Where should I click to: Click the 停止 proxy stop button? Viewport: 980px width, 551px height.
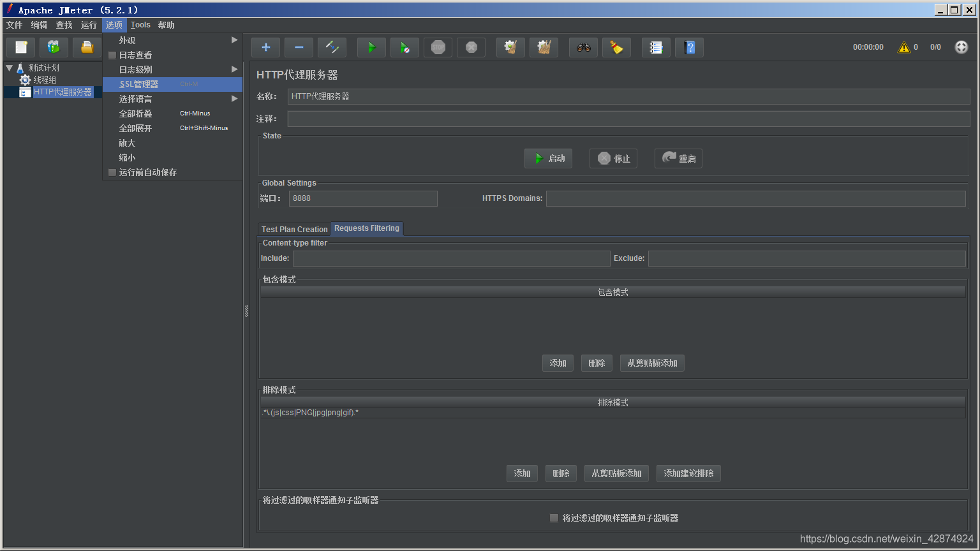(613, 158)
